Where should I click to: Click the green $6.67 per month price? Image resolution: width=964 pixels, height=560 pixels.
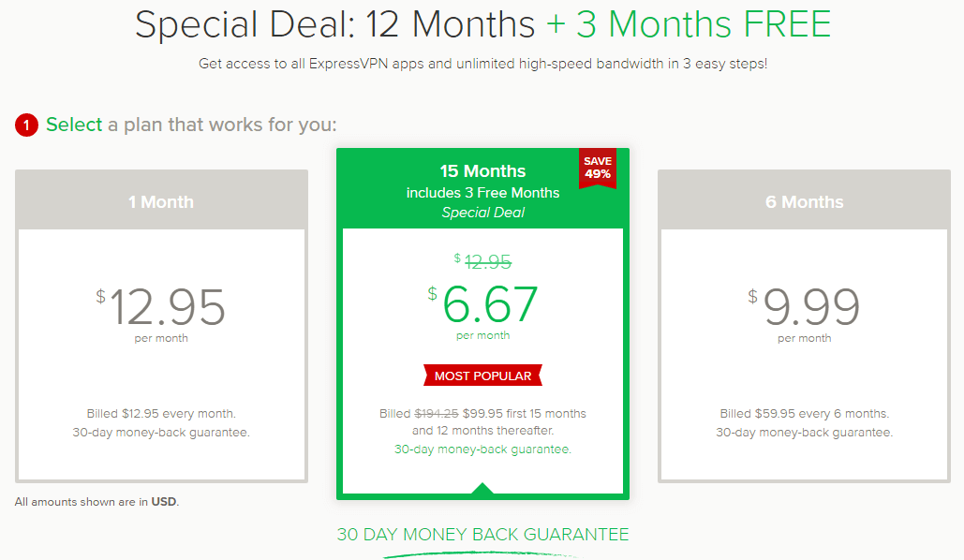pyautogui.click(x=482, y=311)
